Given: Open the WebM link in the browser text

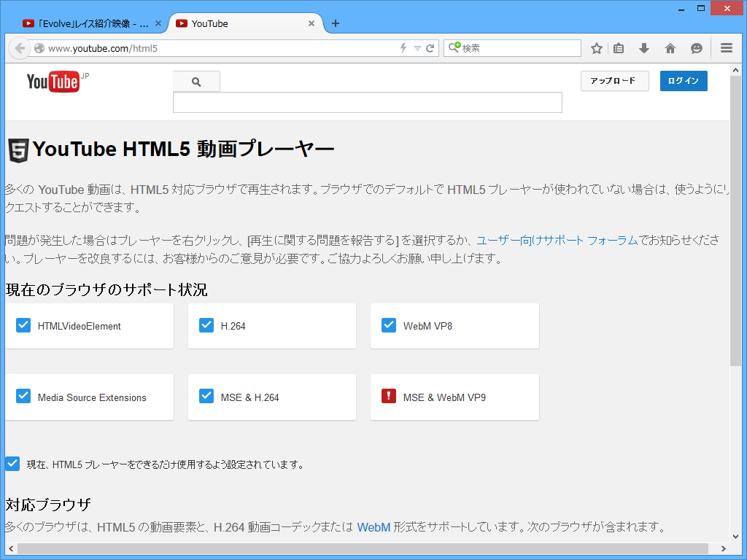Looking at the screenshot, I should pos(374,526).
